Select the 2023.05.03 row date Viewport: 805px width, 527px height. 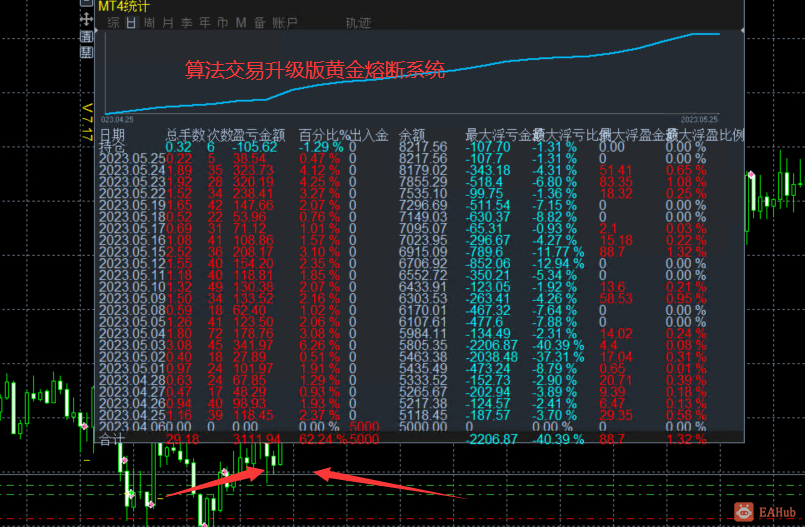[132, 345]
